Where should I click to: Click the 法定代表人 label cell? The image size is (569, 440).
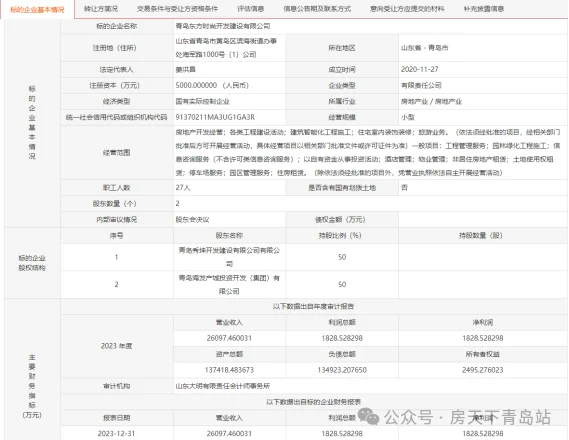pos(116,69)
